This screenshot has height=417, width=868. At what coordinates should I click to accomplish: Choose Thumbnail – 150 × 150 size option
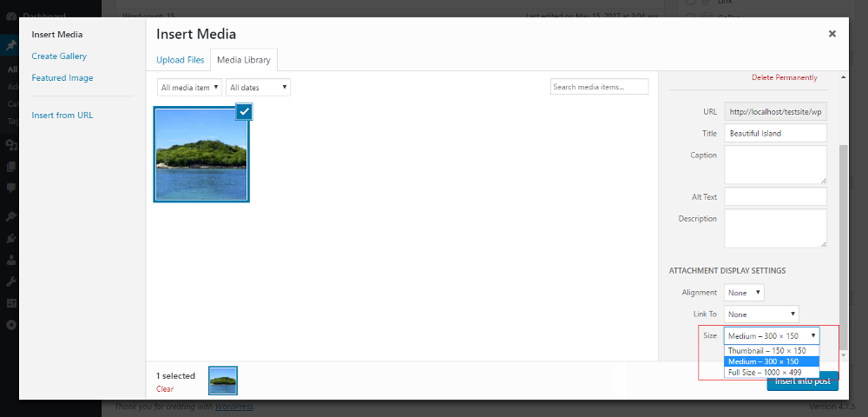click(x=772, y=351)
